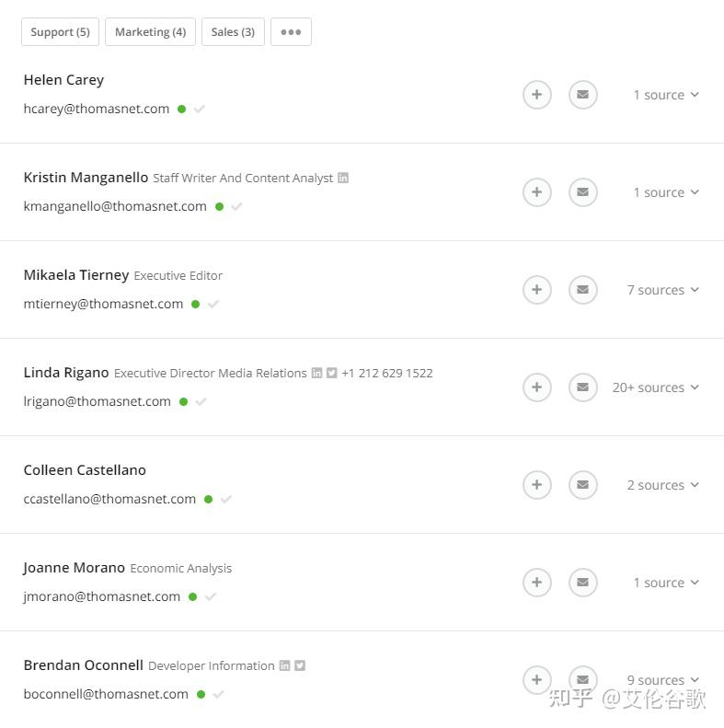724x728 pixels.
Task: Expand Linda Rigano's 20+ sources dropdown
Action: point(655,387)
